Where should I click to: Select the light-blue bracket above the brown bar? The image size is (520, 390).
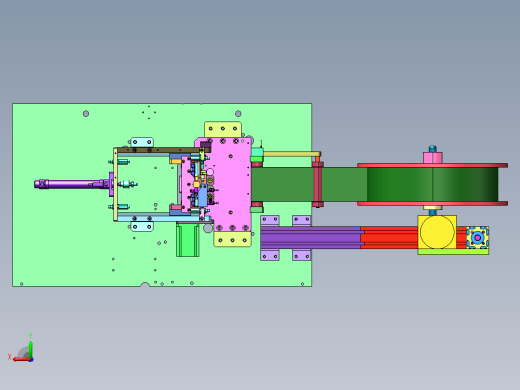point(142,142)
